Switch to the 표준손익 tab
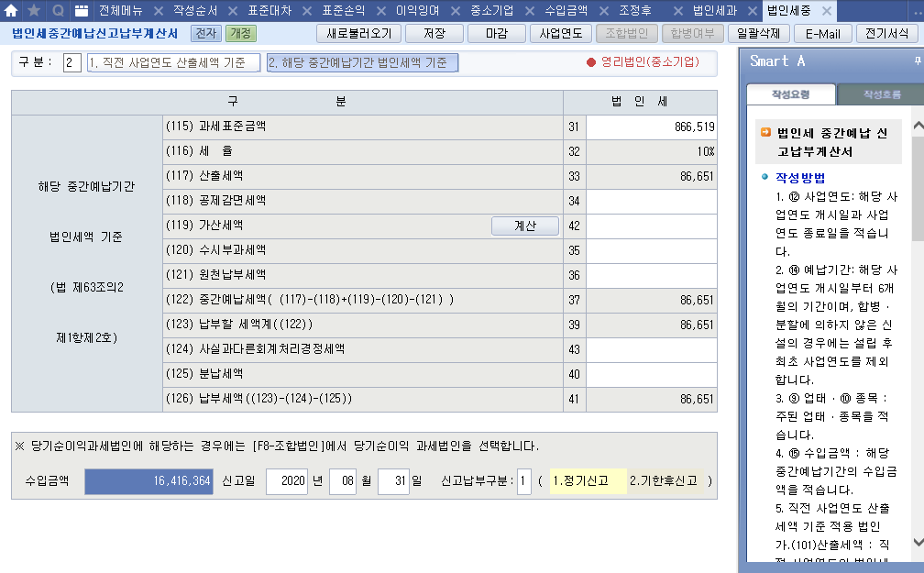The height and width of the screenshot is (573, 924). [x=344, y=11]
